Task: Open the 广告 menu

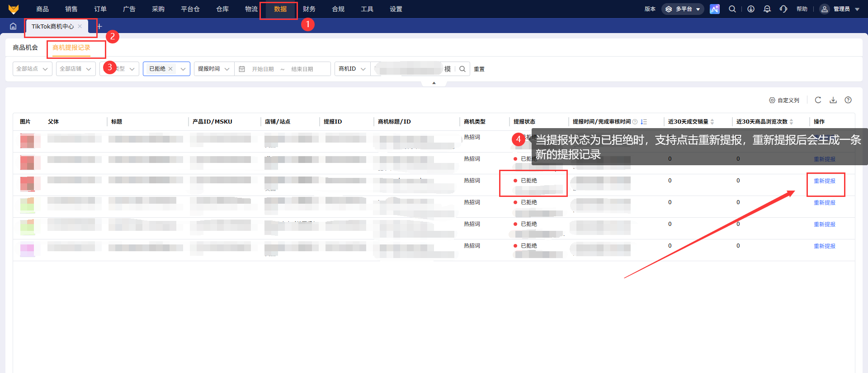Action: point(129,9)
